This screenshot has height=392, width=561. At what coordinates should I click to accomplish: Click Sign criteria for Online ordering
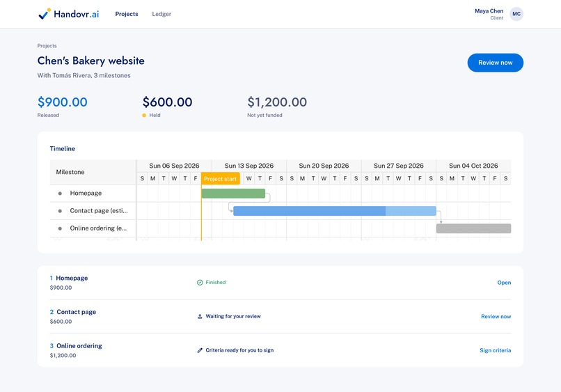495,350
